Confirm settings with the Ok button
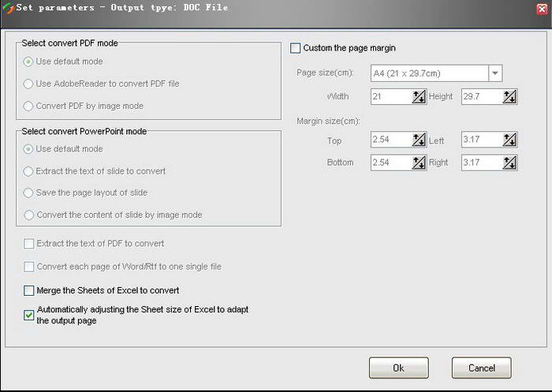Viewport: 552px width, 392px height. click(x=399, y=368)
